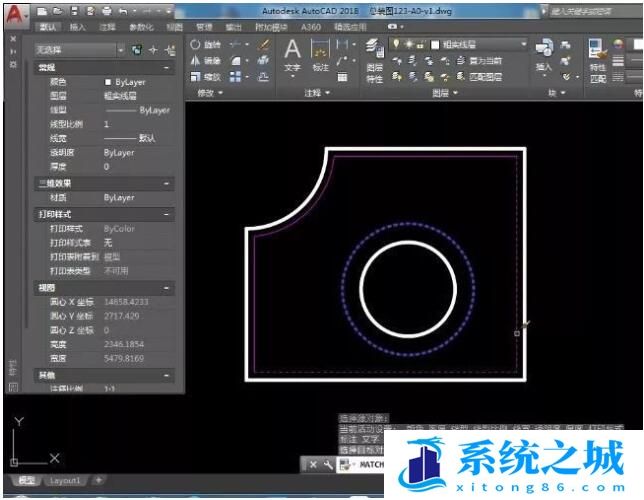The width and height of the screenshot is (644, 500).
Task: Click the Save As icon in quick access toolbar
Action: coord(90,11)
